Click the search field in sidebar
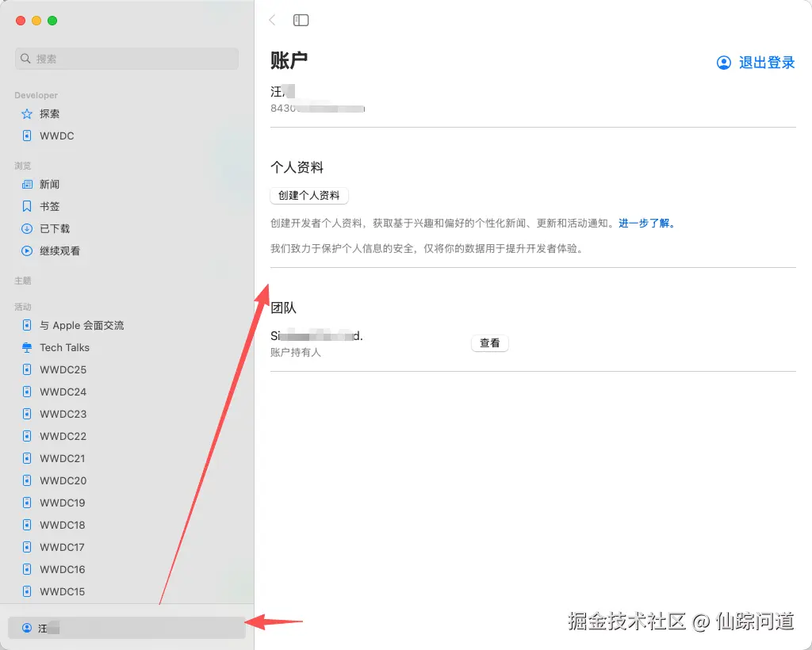This screenshot has width=812, height=650. pyautogui.click(x=127, y=59)
